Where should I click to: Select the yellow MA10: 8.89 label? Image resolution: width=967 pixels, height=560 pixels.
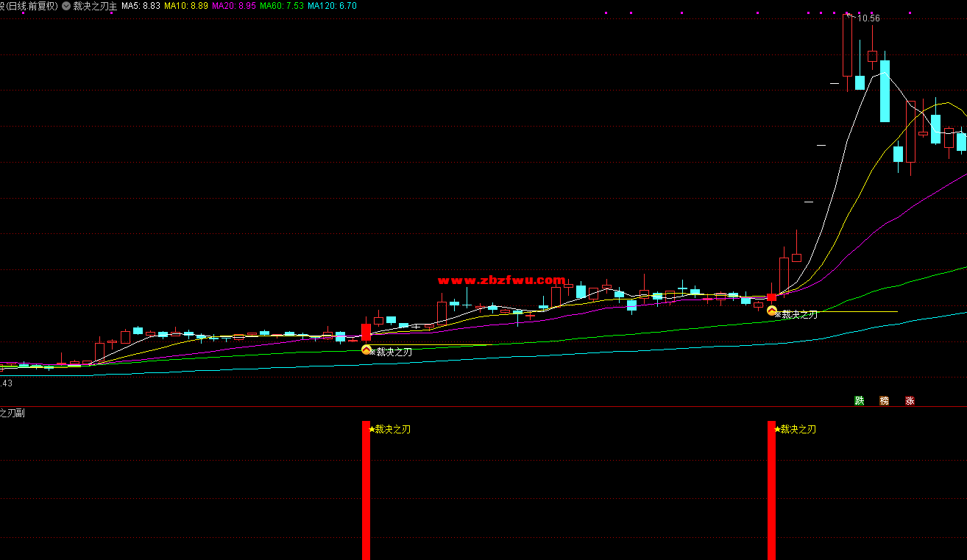(185, 6)
